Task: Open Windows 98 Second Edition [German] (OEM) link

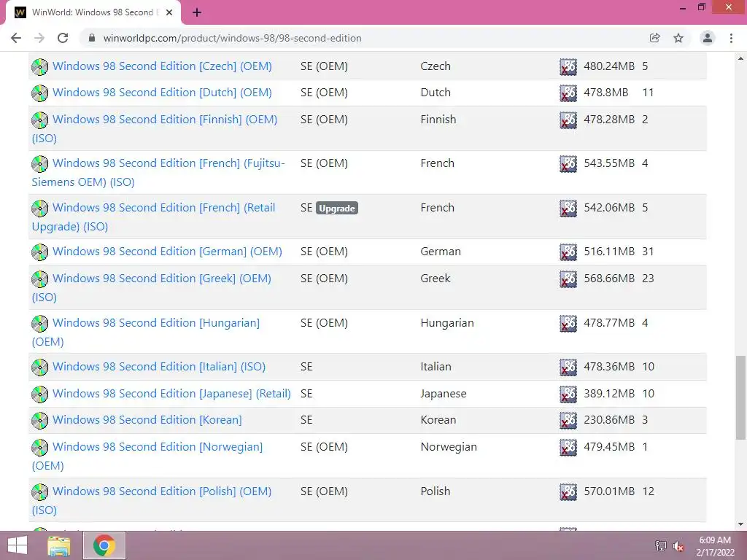Action: pos(167,252)
